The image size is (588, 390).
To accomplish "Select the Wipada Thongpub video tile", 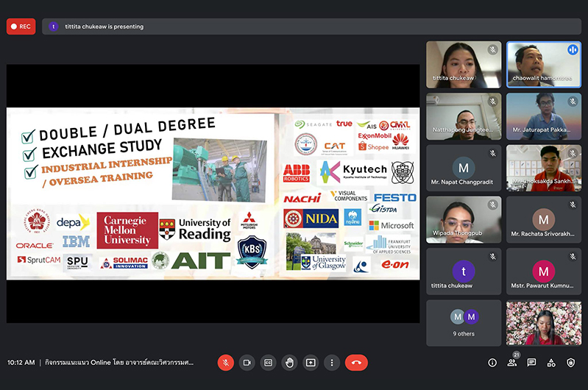I will click(464, 220).
